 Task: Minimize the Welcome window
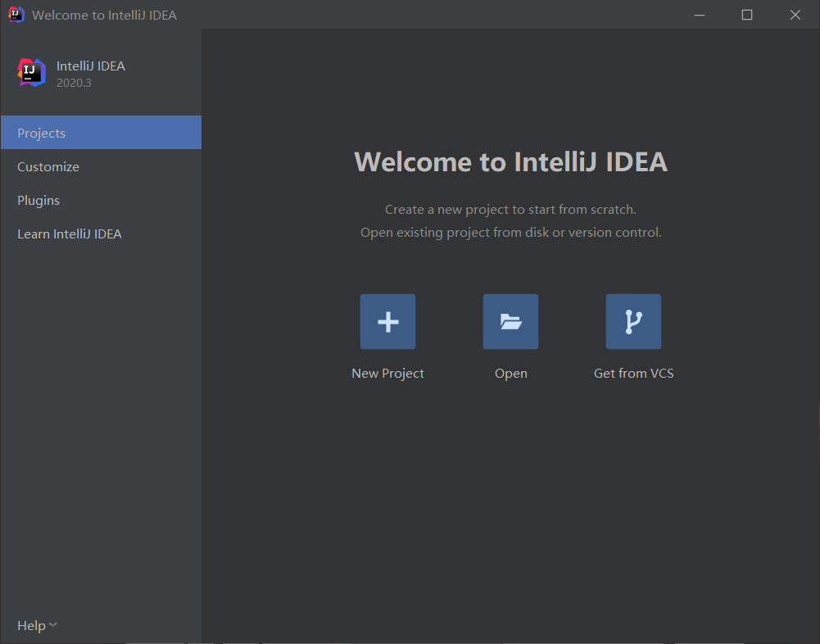point(699,15)
